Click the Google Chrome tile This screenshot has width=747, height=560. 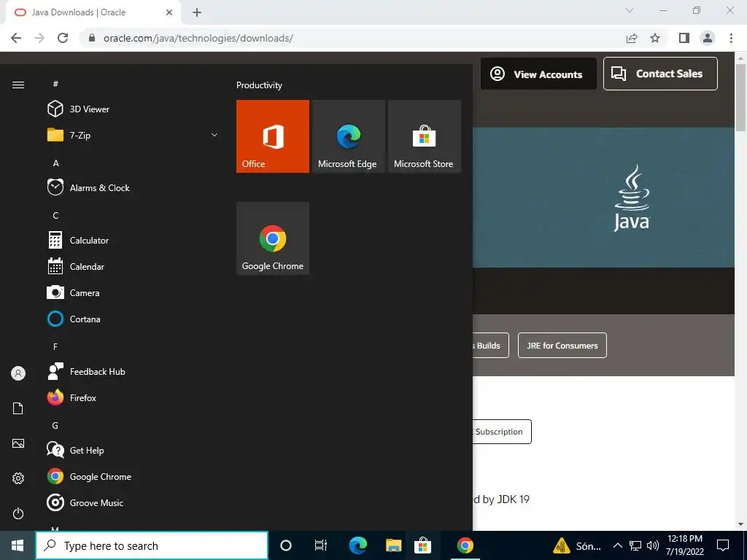pos(273,238)
